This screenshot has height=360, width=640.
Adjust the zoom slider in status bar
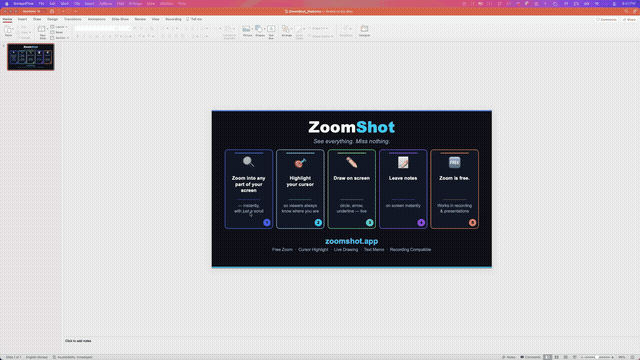(x=597, y=357)
